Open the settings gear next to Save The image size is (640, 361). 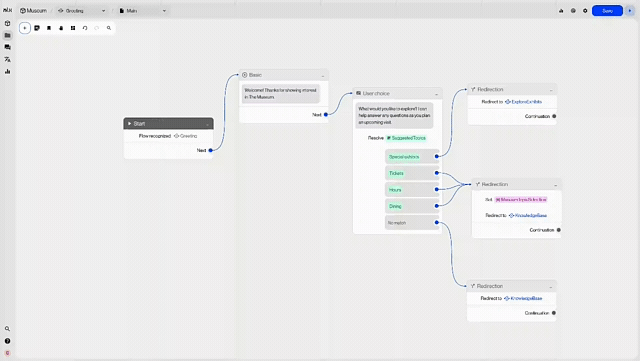pos(585,11)
